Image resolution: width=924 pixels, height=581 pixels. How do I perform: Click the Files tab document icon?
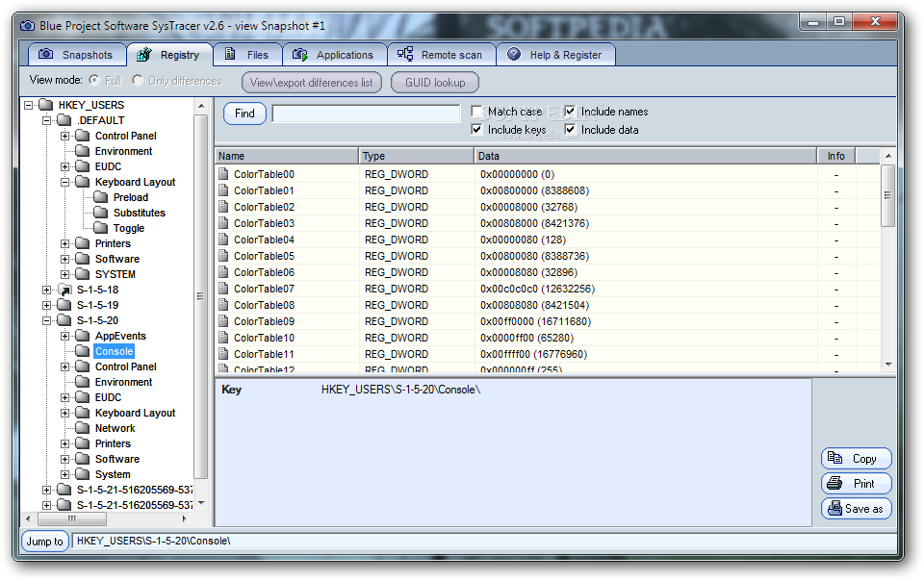[230, 54]
